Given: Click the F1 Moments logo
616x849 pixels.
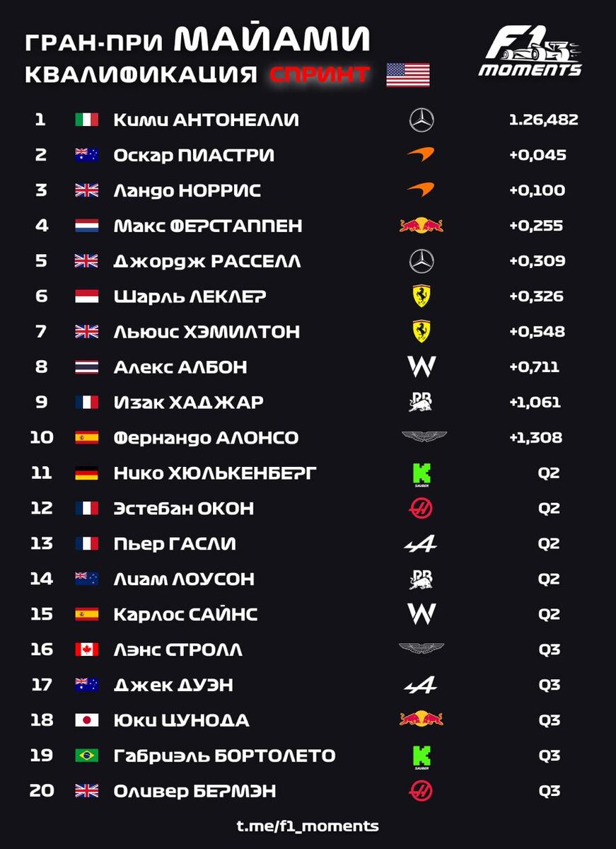Looking at the screenshot, I should click(530, 51).
